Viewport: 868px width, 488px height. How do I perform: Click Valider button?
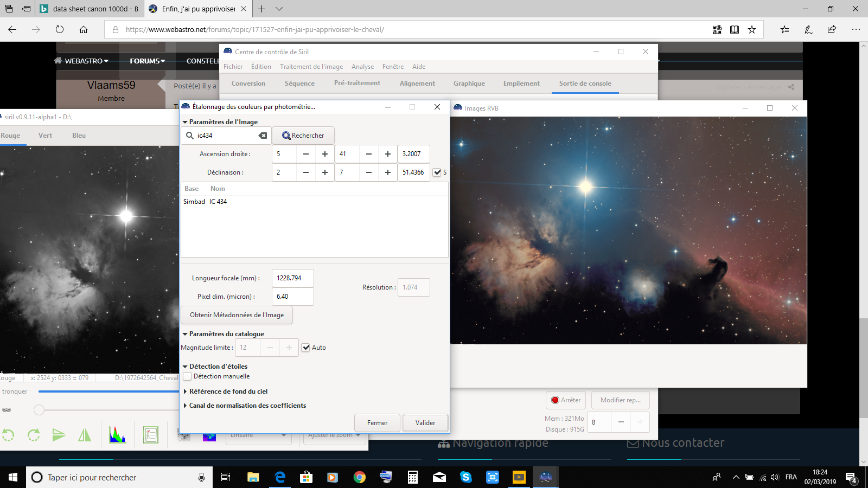pos(425,423)
